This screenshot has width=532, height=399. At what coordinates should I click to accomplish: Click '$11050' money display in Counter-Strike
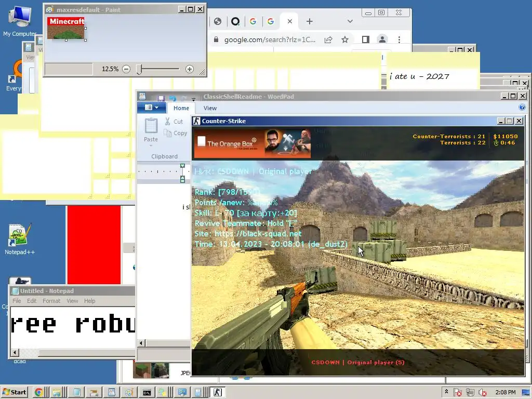[505, 137]
